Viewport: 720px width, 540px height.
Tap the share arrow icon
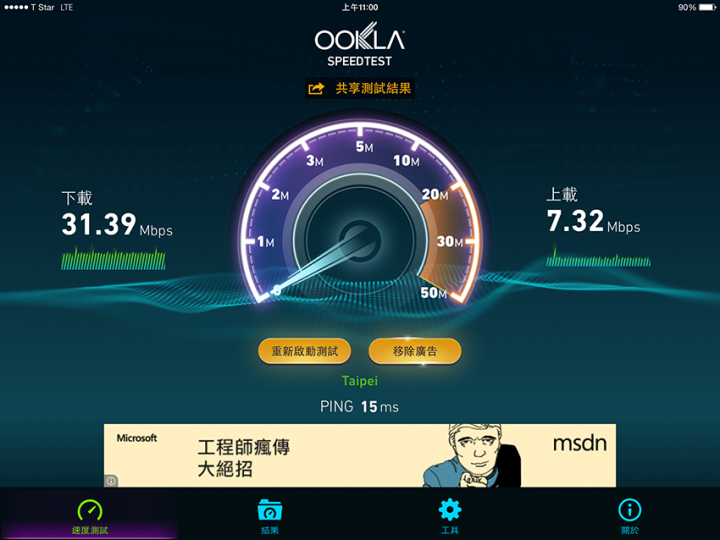tap(316, 88)
